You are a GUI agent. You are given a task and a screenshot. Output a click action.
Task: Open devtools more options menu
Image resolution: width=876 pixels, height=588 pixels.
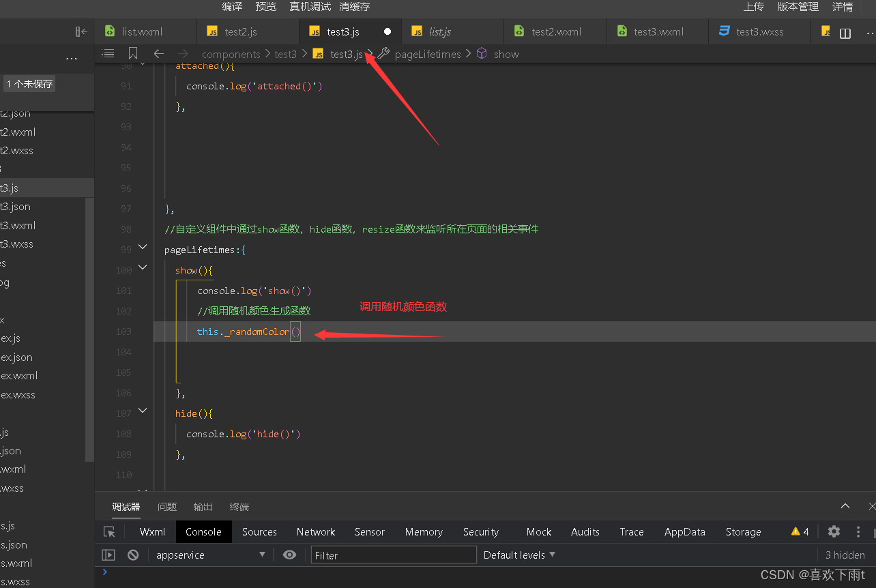click(858, 531)
